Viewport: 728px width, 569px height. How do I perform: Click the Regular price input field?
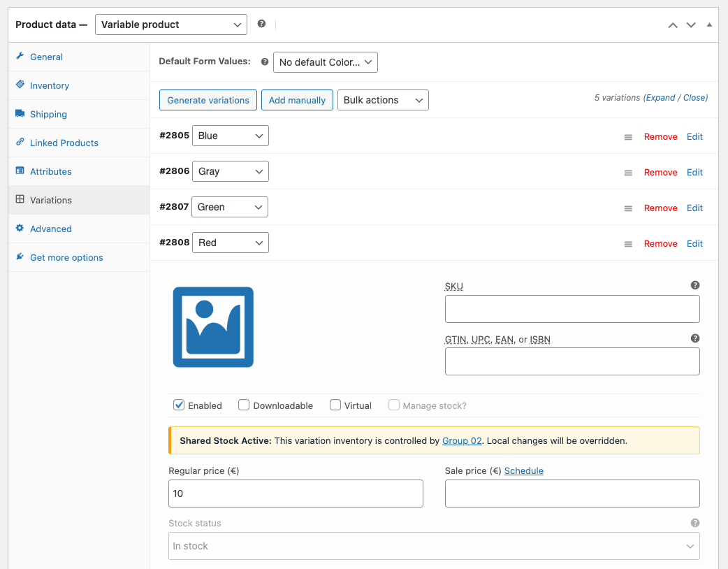[x=296, y=494]
